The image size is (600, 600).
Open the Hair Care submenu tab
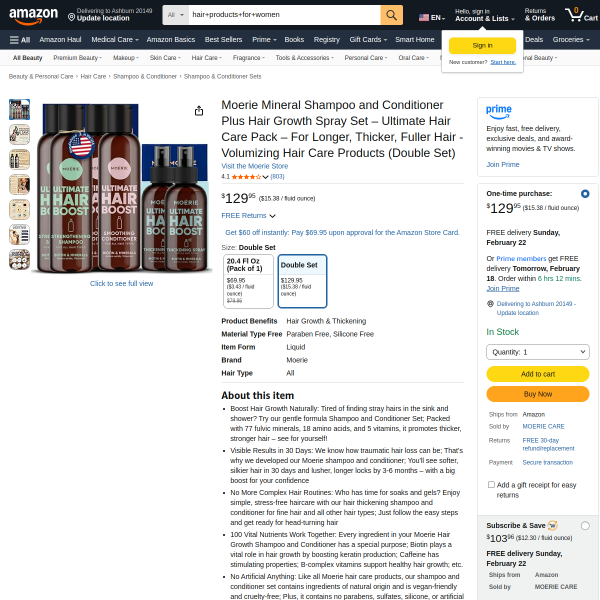click(x=207, y=58)
